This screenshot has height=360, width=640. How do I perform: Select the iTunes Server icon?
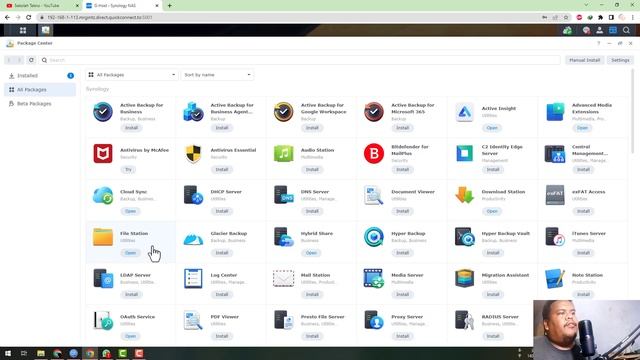(555, 237)
